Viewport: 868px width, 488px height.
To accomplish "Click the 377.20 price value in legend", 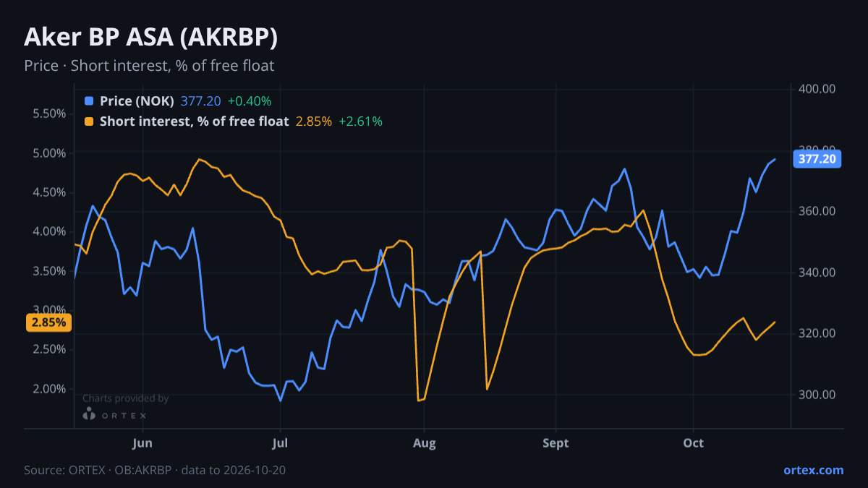I will click(x=200, y=101).
